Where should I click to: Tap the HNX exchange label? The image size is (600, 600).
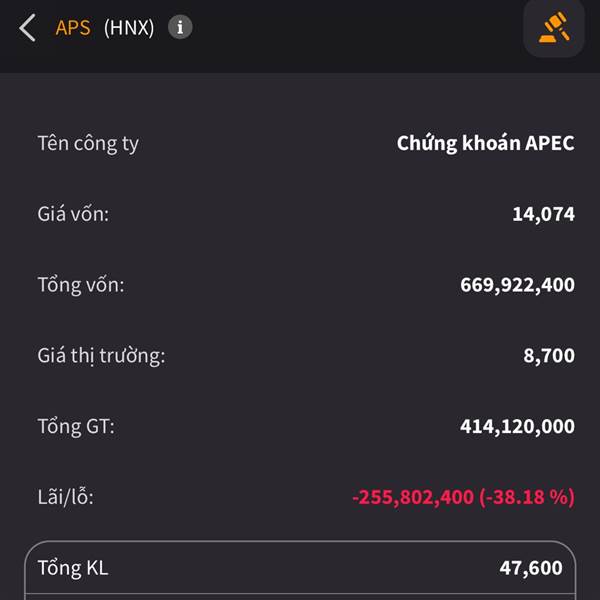point(129,28)
